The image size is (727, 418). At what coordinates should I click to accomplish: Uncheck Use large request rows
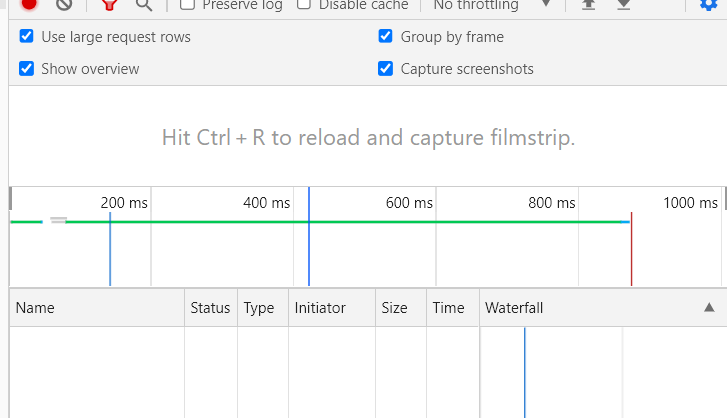(x=27, y=37)
